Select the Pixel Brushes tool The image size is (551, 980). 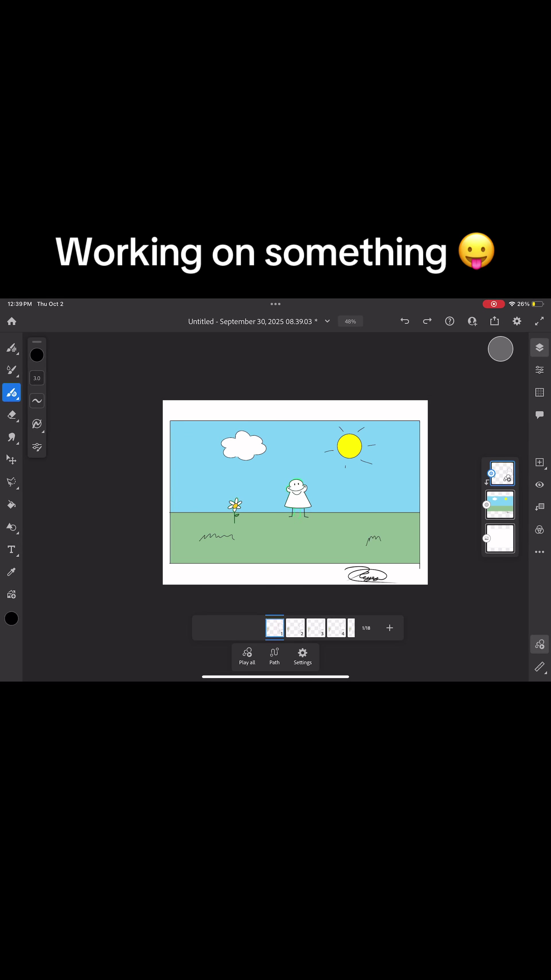(x=11, y=348)
